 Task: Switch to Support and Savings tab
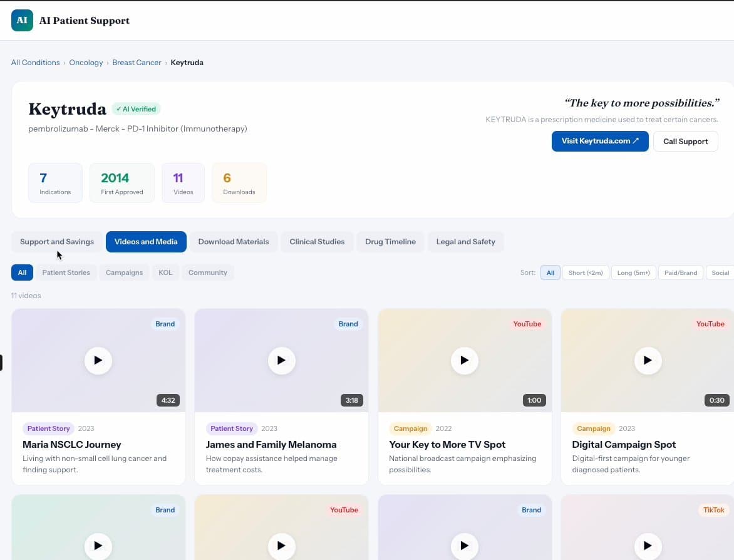point(56,242)
